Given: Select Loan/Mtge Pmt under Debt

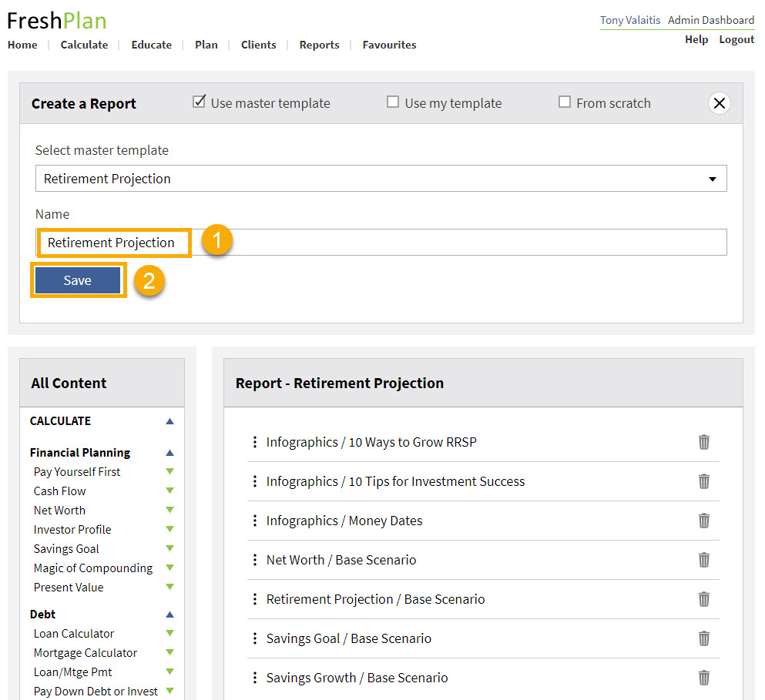Looking at the screenshot, I should click(x=72, y=672).
